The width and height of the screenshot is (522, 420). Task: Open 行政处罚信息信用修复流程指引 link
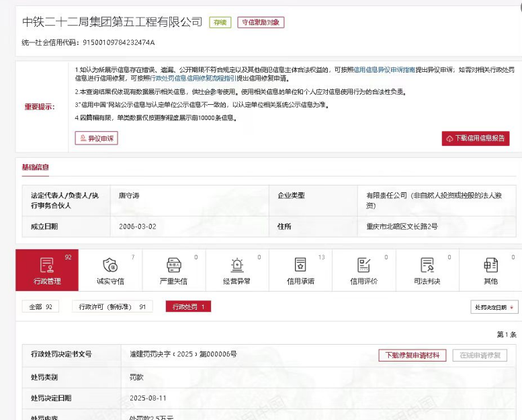click(x=193, y=78)
